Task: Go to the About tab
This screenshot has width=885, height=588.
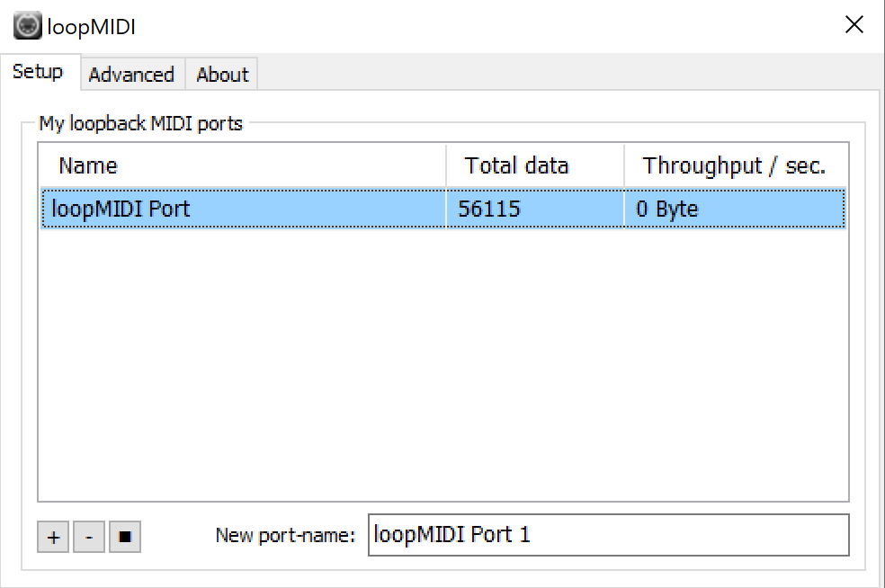Action: pos(222,75)
